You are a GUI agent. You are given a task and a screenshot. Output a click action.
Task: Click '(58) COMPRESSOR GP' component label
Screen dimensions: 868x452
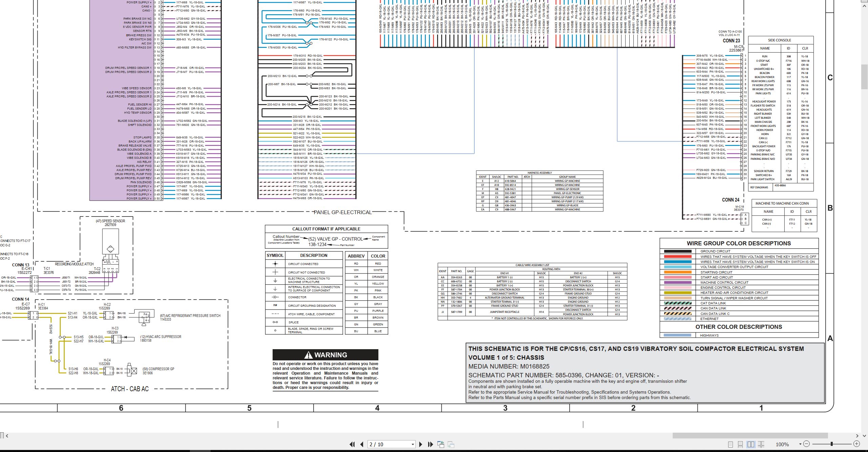(x=158, y=369)
